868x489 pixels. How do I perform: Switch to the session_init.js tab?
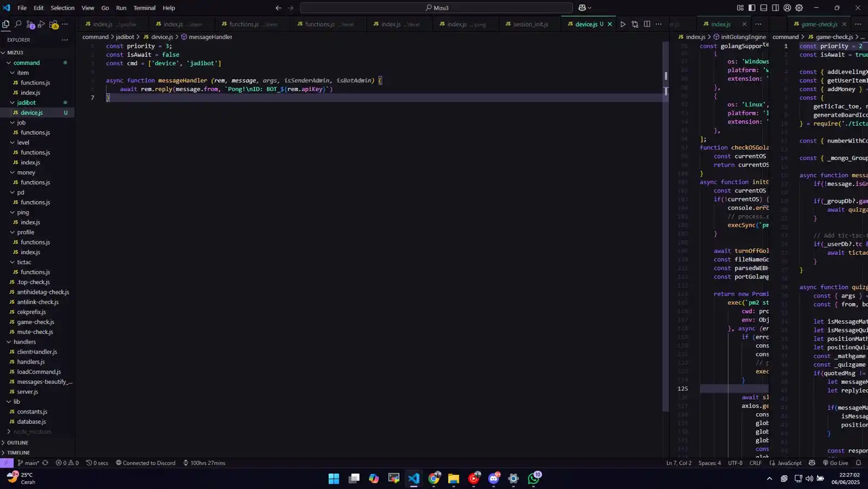(530, 24)
